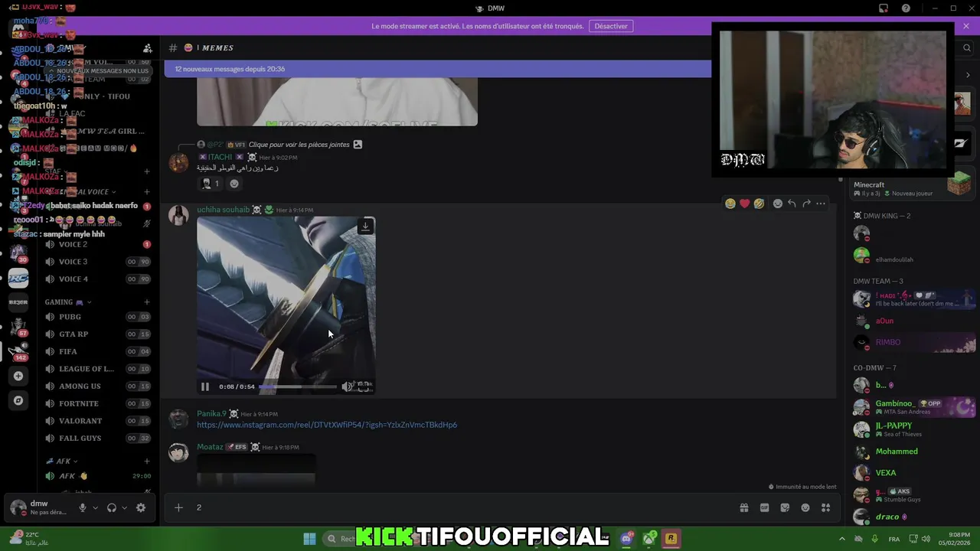980x551 pixels.
Task: Open the sticker picker
Action: [x=785, y=507]
